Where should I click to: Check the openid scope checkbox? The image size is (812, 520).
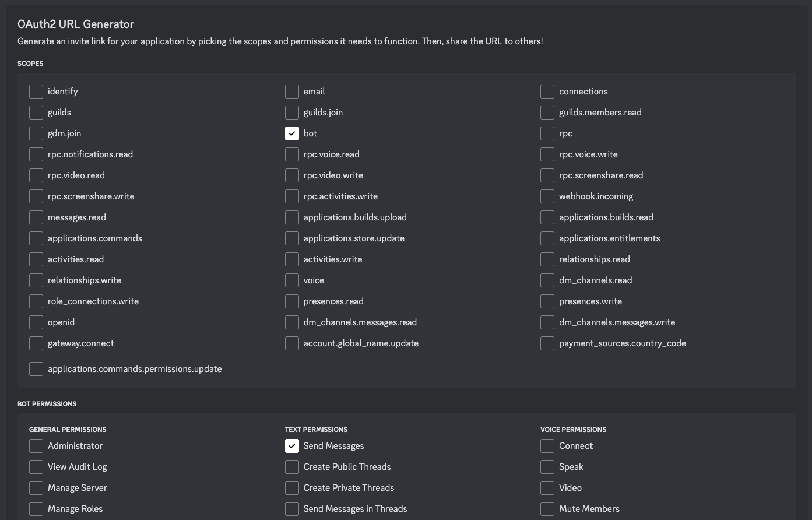(x=36, y=322)
